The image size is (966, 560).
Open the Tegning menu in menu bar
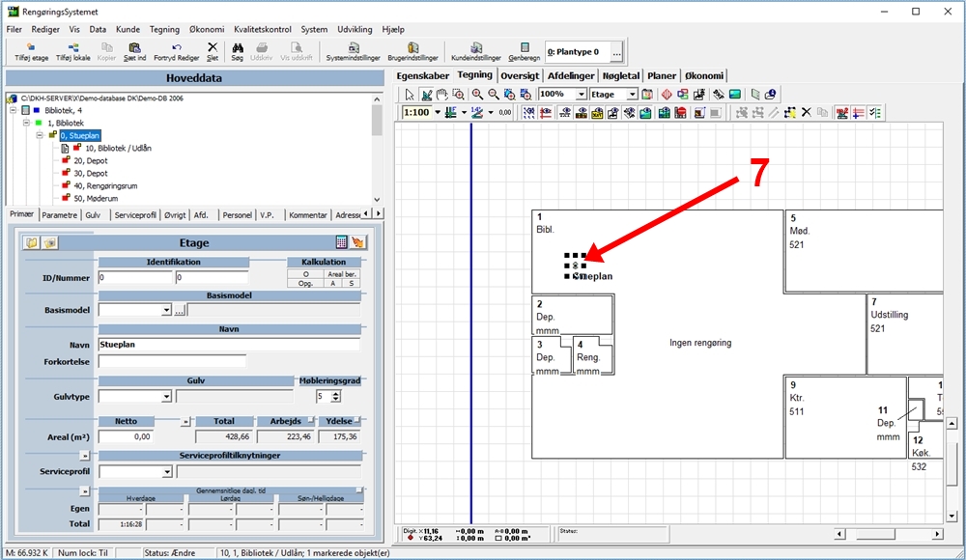coord(164,29)
